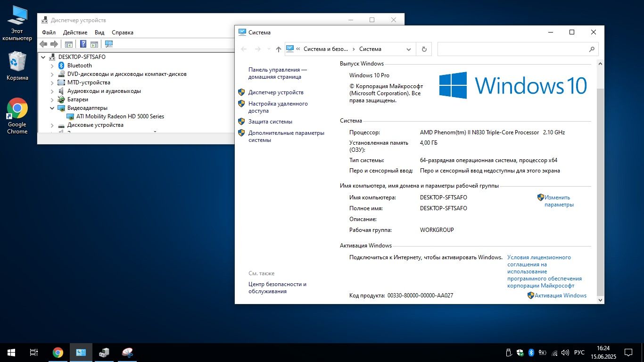Expand the Bluetooth device category
Image resolution: width=644 pixels, height=362 pixels.
click(x=52, y=66)
